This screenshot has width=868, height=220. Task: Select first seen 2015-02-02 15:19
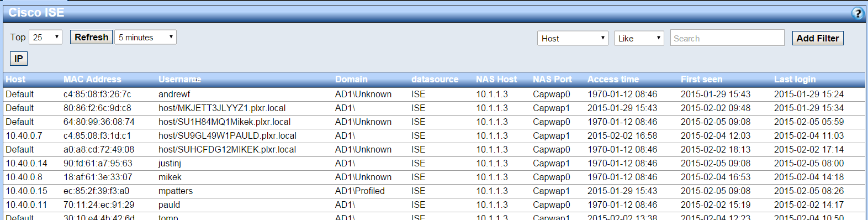click(x=716, y=205)
